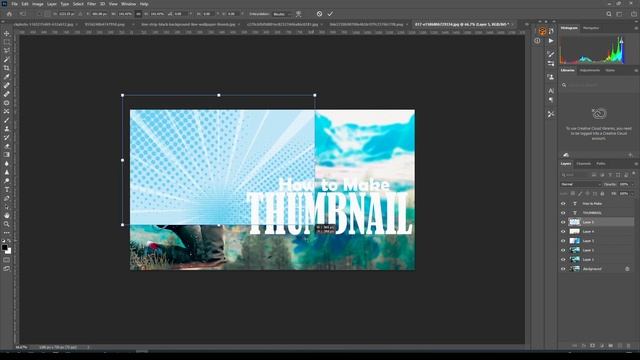This screenshot has height=360, width=640.
Task: Open the Normal blend mode dropdown
Action: [x=580, y=184]
